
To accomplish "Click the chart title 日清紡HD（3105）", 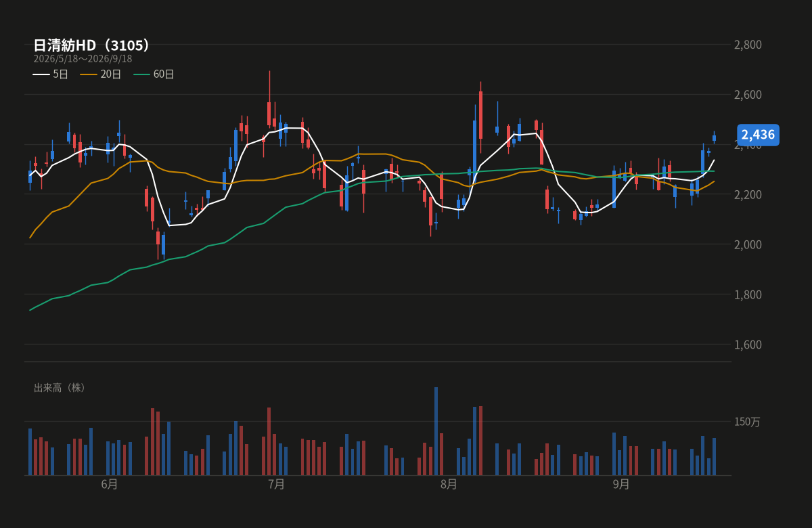I will point(93,45).
